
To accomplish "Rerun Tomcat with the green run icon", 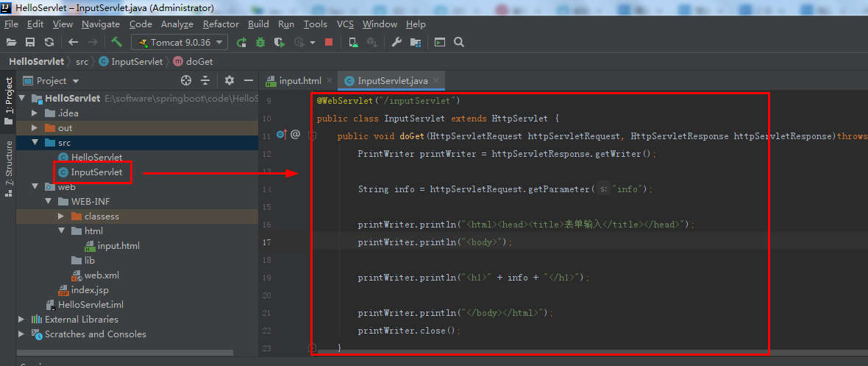I will 241,42.
